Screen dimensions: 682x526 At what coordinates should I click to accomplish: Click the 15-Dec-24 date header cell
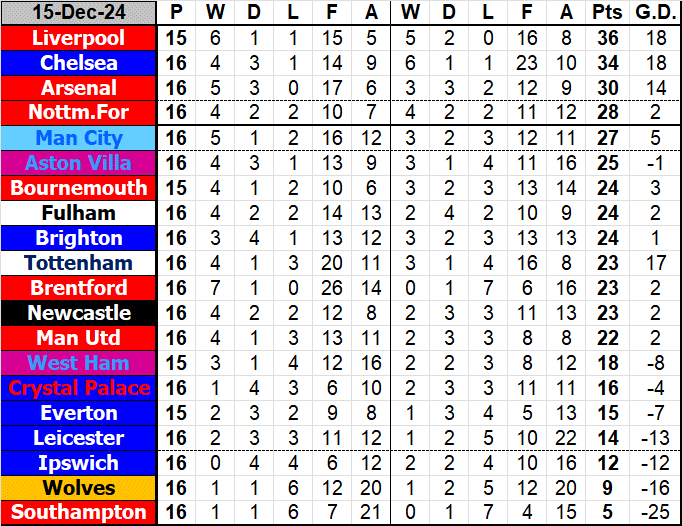[x=79, y=13]
